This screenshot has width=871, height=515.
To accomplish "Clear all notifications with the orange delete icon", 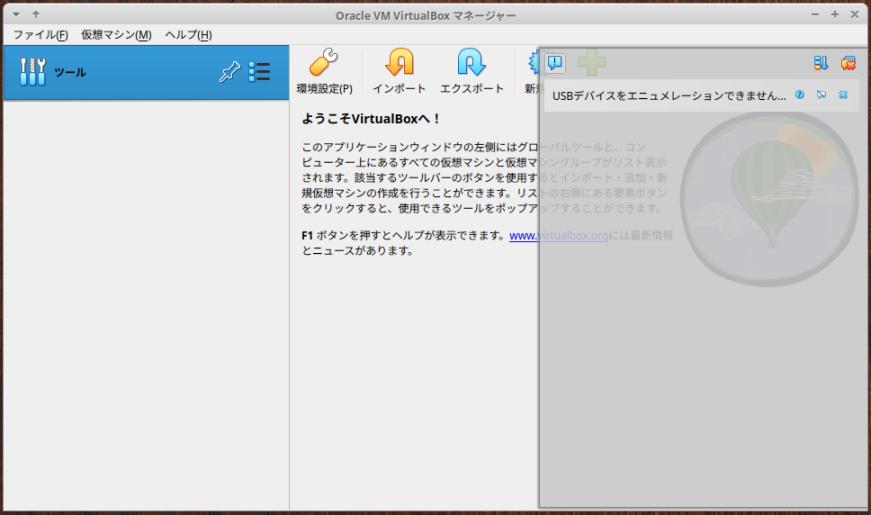I will tap(848, 63).
